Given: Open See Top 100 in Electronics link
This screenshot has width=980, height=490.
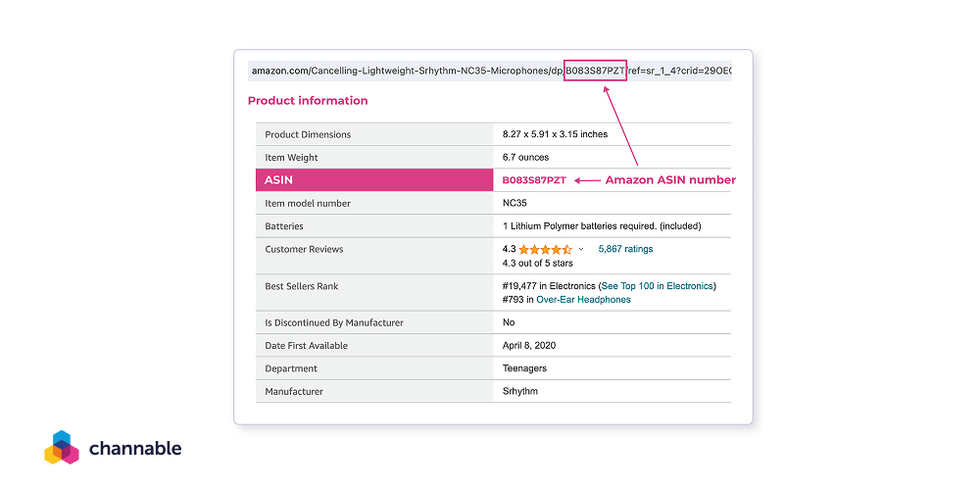Looking at the screenshot, I should pyautogui.click(x=657, y=286).
